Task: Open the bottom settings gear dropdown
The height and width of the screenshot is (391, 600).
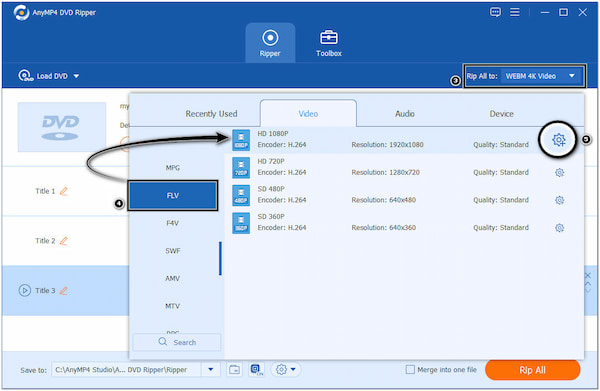Action: coord(286,370)
